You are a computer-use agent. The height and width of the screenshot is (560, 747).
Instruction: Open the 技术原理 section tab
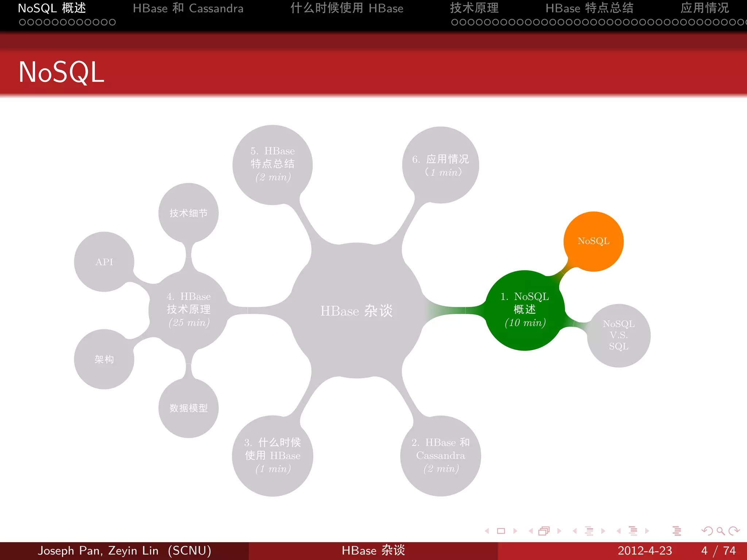pyautogui.click(x=474, y=8)
